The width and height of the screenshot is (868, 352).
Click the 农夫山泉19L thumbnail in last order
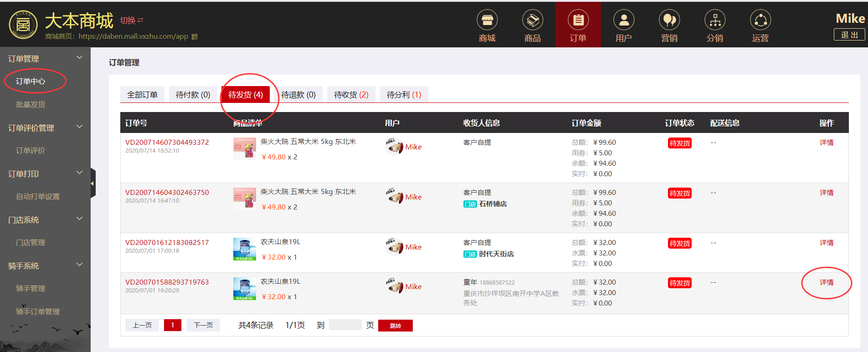(x=244, y=288)
